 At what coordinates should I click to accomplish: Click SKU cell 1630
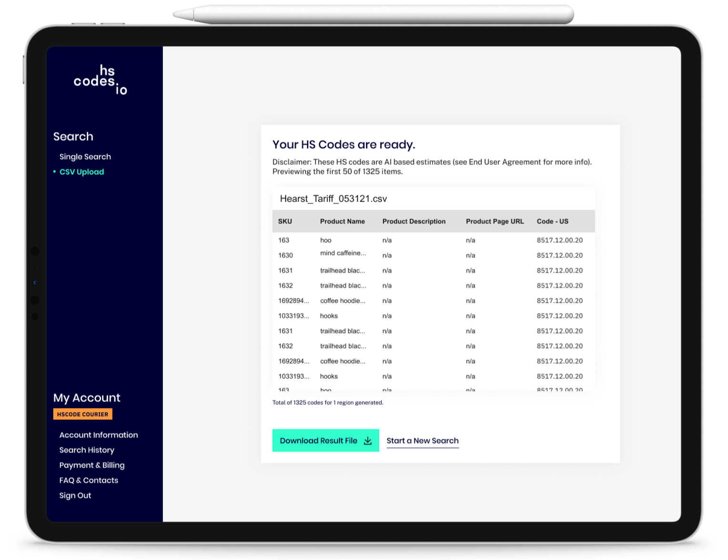(x=286, y=255)
